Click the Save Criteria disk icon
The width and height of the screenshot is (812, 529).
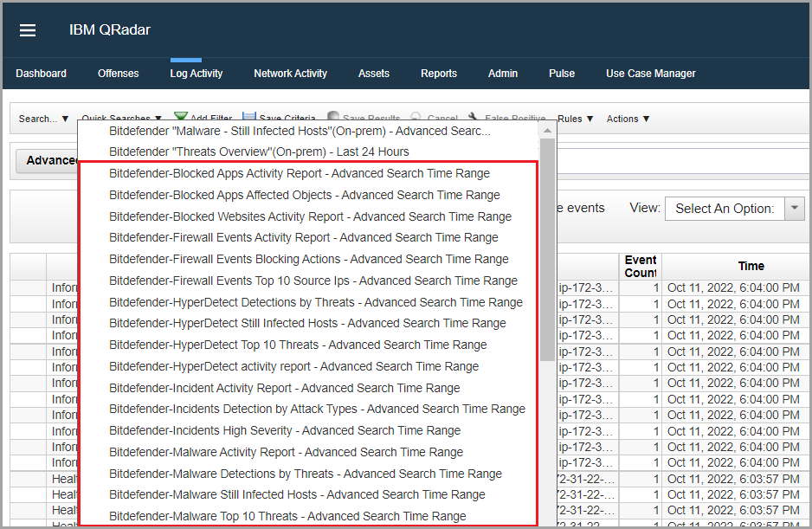coord(249,118)
